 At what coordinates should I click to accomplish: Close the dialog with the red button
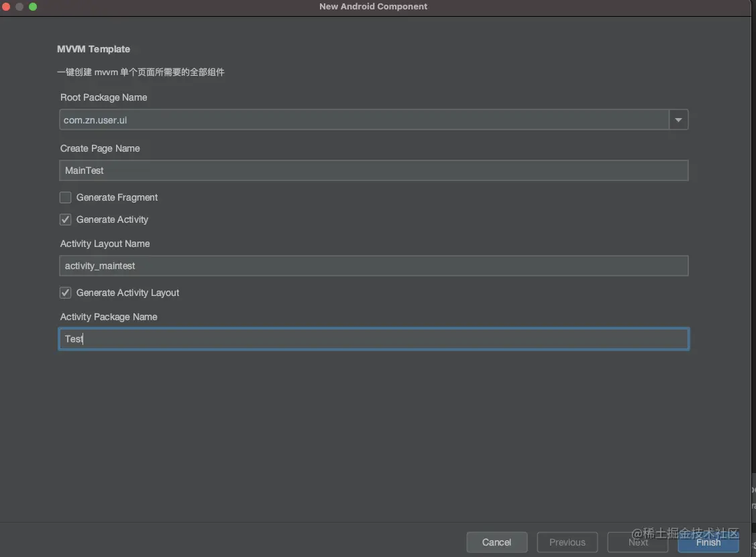tap(6, 7)
